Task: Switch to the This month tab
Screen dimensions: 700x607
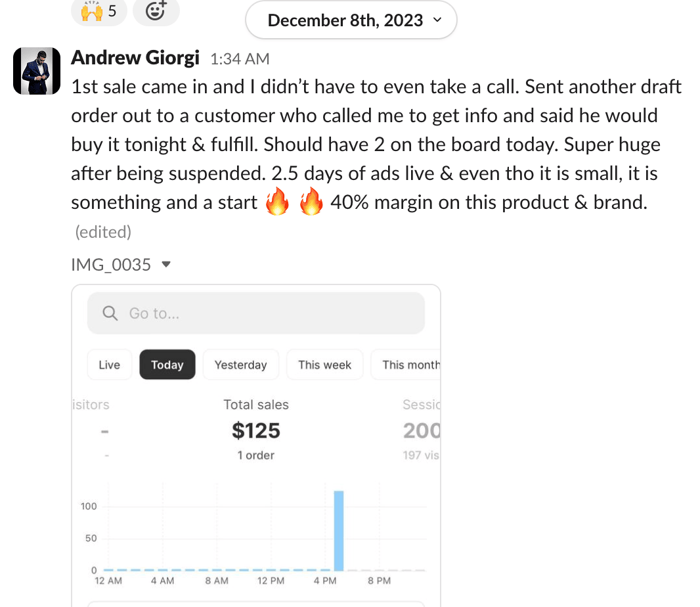Action: pos(409,365)
